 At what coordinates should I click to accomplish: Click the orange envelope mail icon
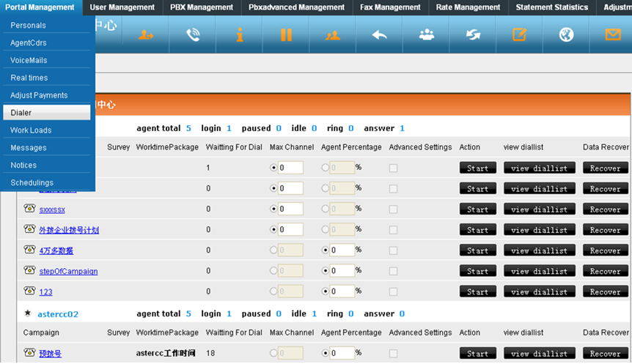tap(612, 35)
